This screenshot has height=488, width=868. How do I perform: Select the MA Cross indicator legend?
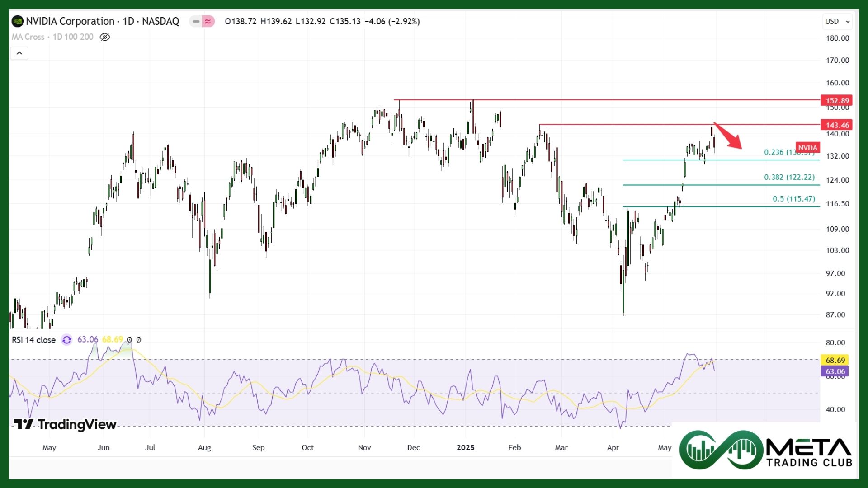click(x=52, y=37)
